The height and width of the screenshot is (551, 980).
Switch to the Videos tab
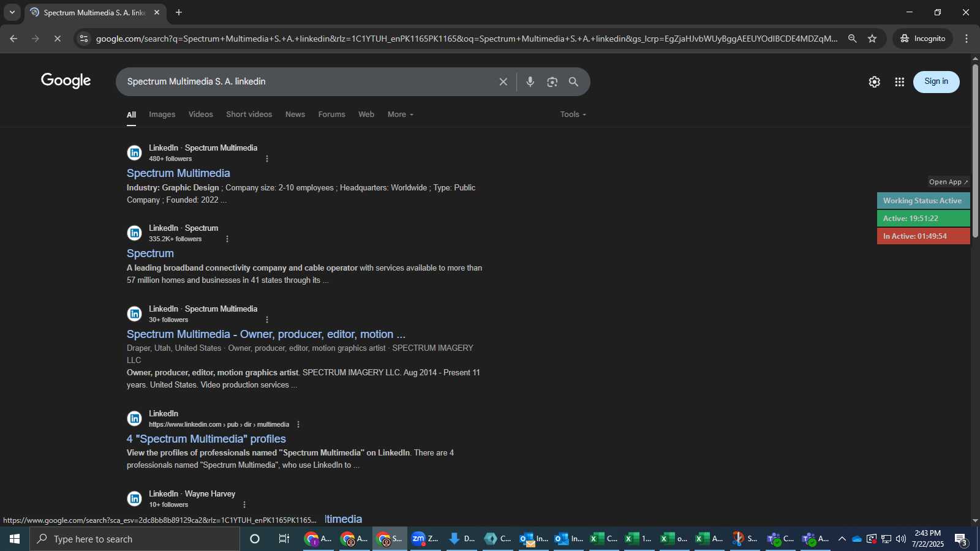(x=200, y=114)
